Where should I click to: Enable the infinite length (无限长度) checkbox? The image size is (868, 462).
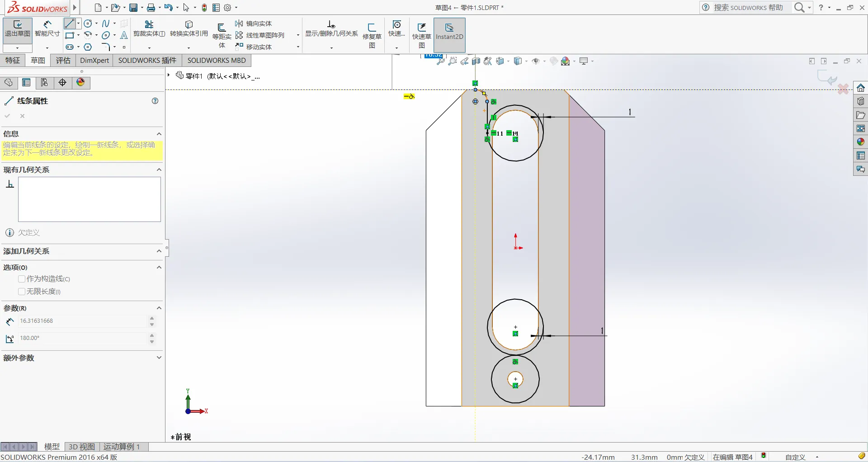click(x=22, y=292)
